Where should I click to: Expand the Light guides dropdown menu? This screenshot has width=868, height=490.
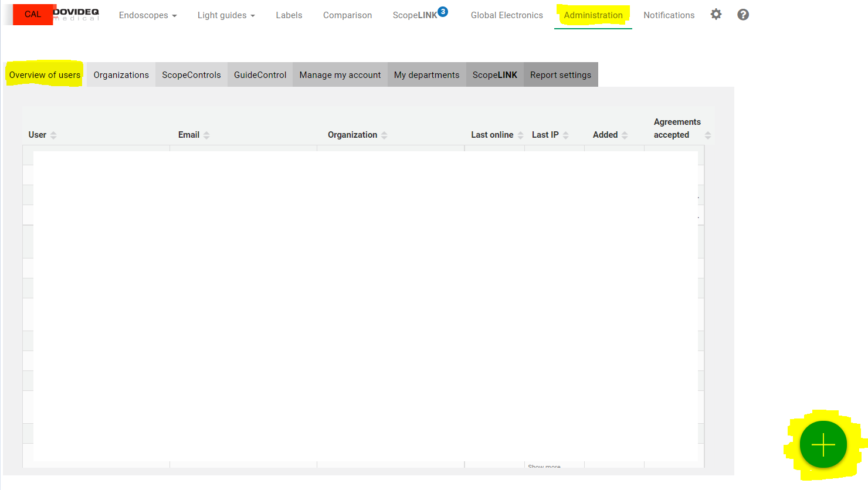226,15
